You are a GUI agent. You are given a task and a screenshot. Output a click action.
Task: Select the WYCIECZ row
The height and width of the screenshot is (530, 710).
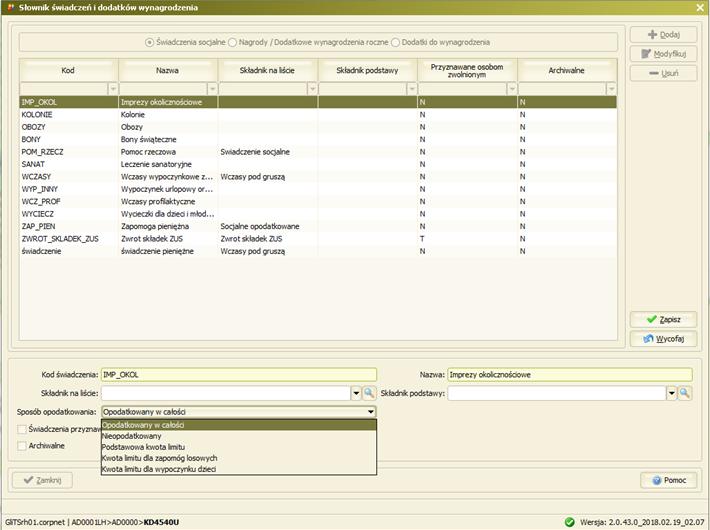(318, 214)
